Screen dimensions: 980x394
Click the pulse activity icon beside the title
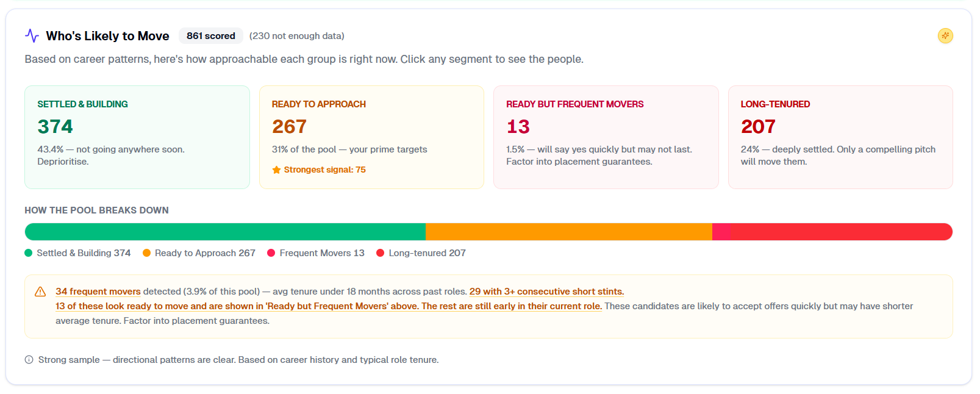pyautogui.click(x=32, y=35)
